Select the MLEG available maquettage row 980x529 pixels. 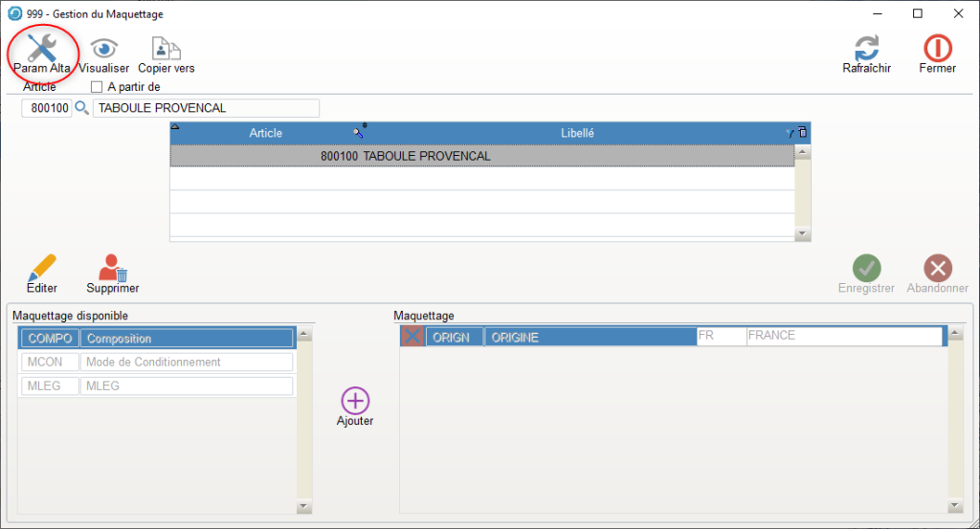click(x=155, y=386)
